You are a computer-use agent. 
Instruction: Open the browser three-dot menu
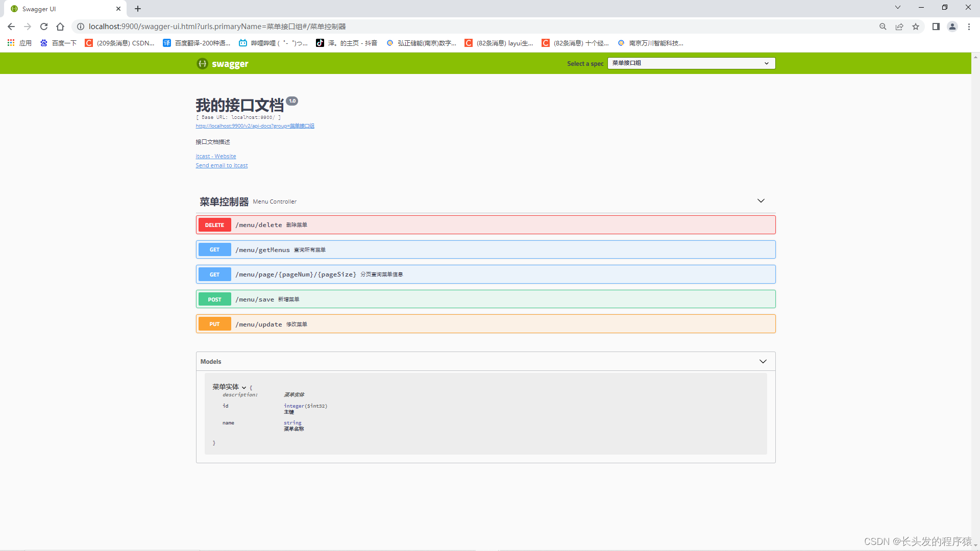tap(969, 27)
